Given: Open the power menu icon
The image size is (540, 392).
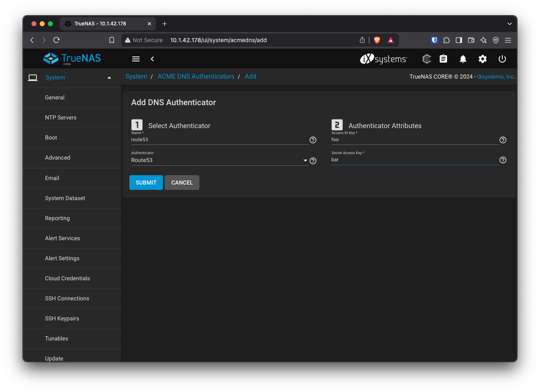Looking at the screenshot, I should [x=502, y=59].
